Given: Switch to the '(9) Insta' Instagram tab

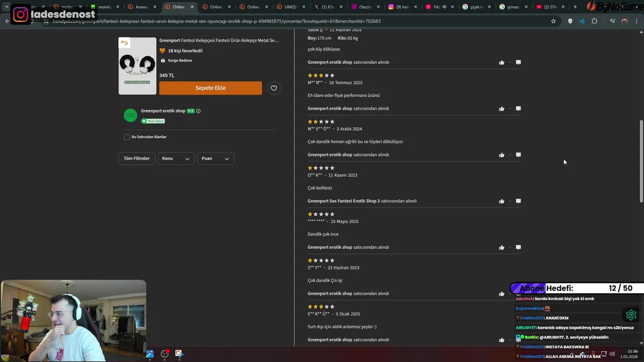Looking at the screenshot, I should 402,7.
